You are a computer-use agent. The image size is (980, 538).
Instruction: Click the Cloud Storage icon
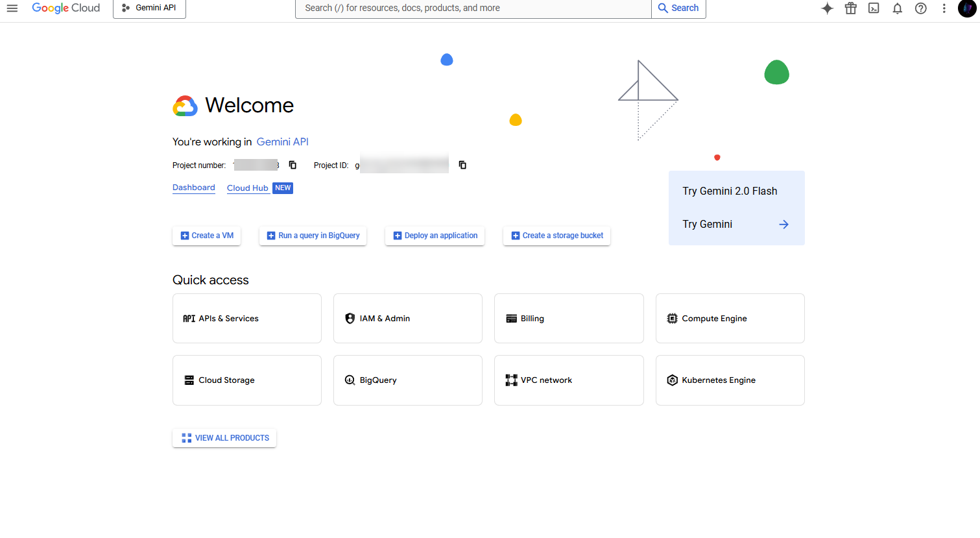pos(189,380)
